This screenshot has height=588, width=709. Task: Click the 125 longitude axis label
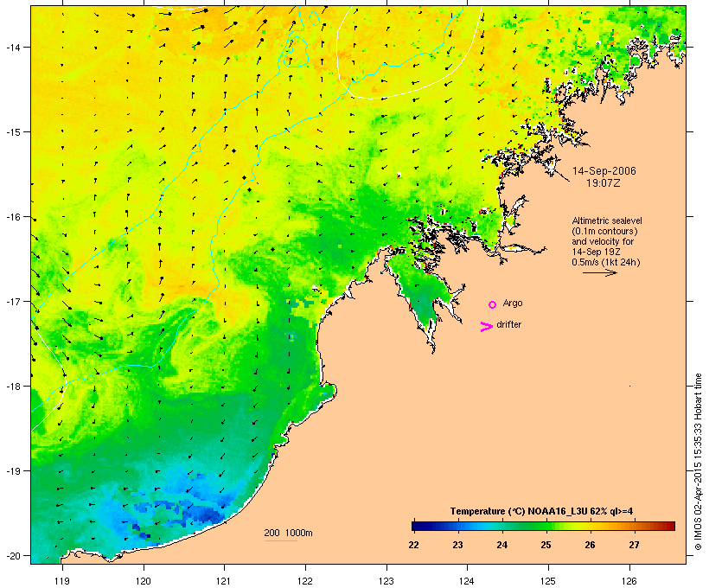(548, 581)
